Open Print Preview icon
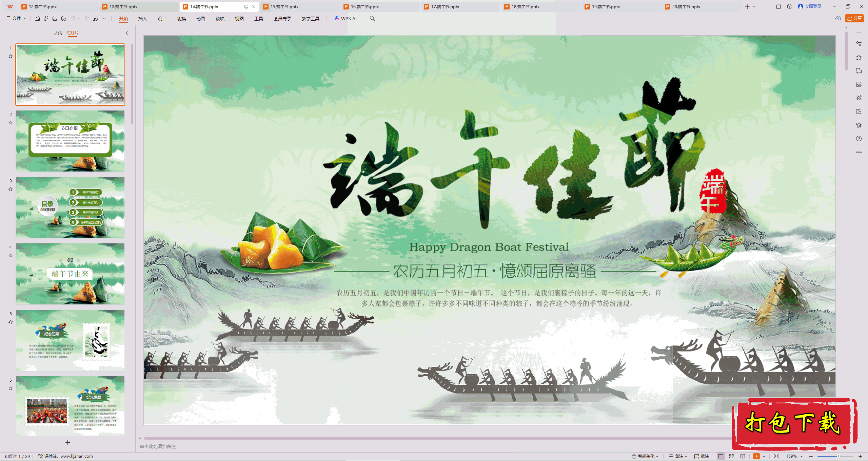Image resolution: width=868 pixels, height=461 pixels. (x=64, y=19)
